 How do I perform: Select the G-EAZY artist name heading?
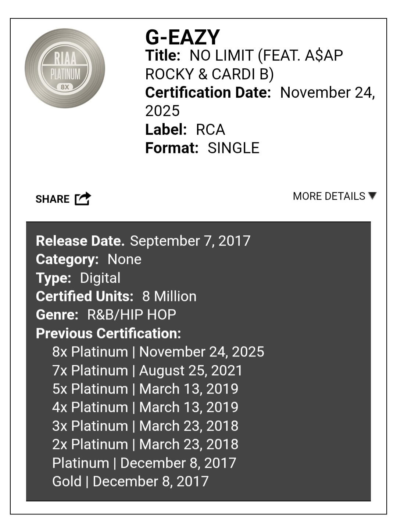click(182, 37)
